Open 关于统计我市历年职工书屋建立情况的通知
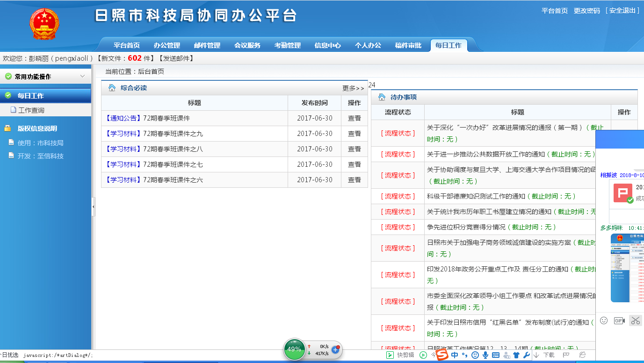Image resolution: width=644 pixels, height=363 pixels. coord(489,212)
